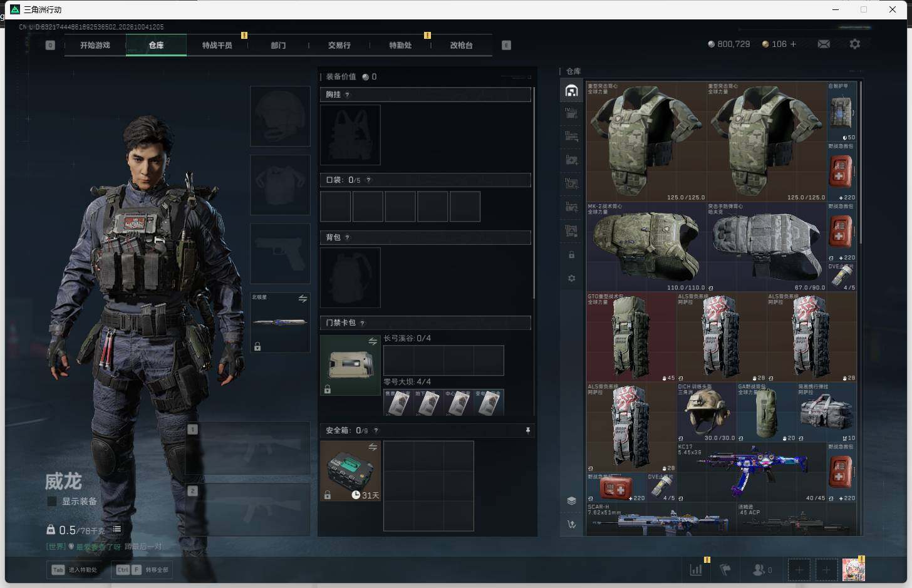
Task: Click the pin icon on the 安全箱 header
Action: (x=527, y=430)
